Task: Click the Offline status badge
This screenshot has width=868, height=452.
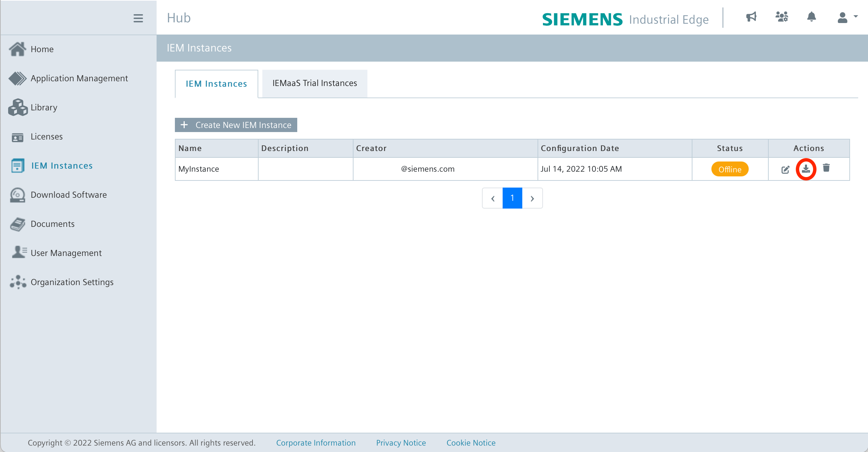Action: [x=730, y=169]
